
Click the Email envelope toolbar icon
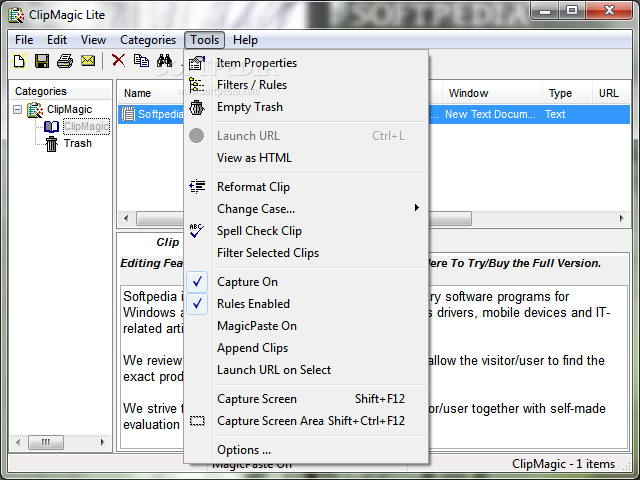point(88,61)
